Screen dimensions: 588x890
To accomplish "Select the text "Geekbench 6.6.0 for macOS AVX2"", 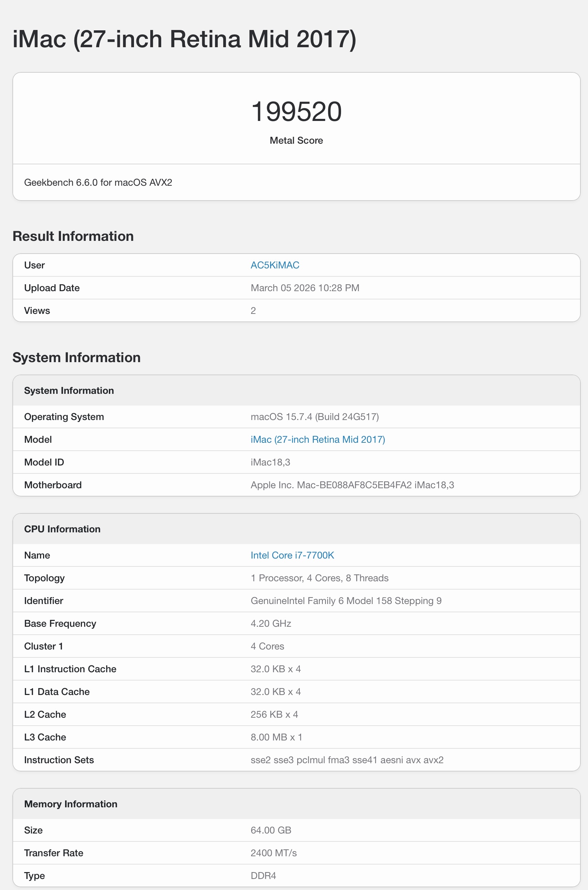I will click(x=98, y=182).
